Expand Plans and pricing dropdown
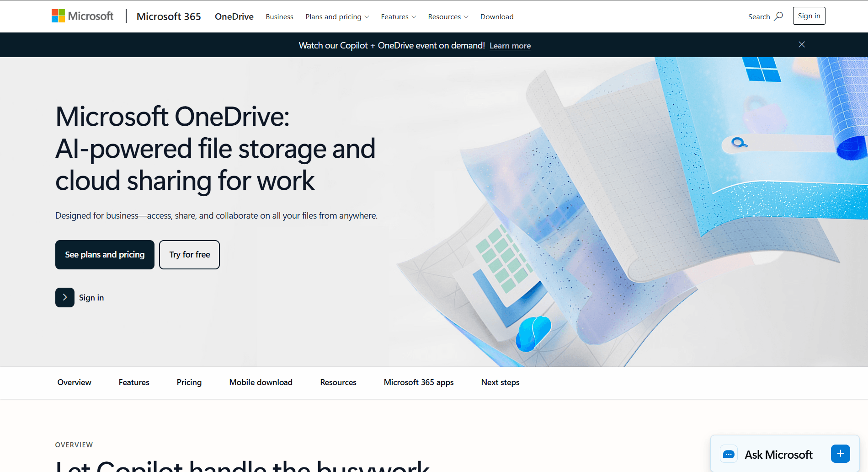This screenshot has width=868, height=472. (x=337, y=16)
